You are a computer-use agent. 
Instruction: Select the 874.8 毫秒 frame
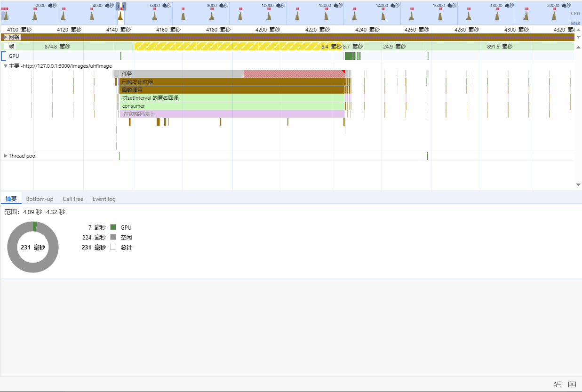[57, 47]
